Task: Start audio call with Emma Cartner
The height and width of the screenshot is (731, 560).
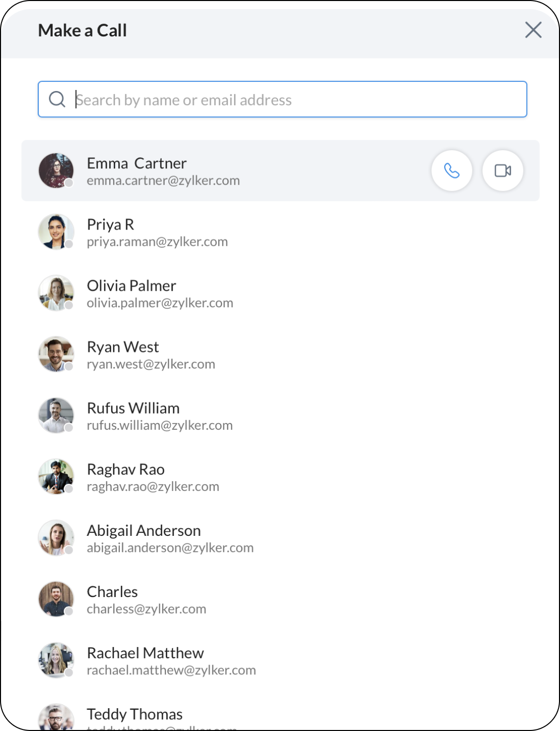Action: pyautogui.click(x=451, y=171)
